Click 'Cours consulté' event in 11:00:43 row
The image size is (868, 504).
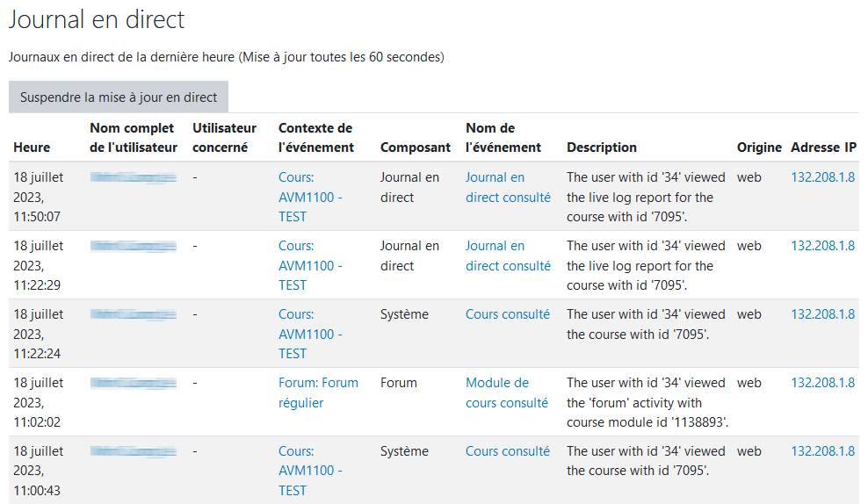click(x=508, y=451)
